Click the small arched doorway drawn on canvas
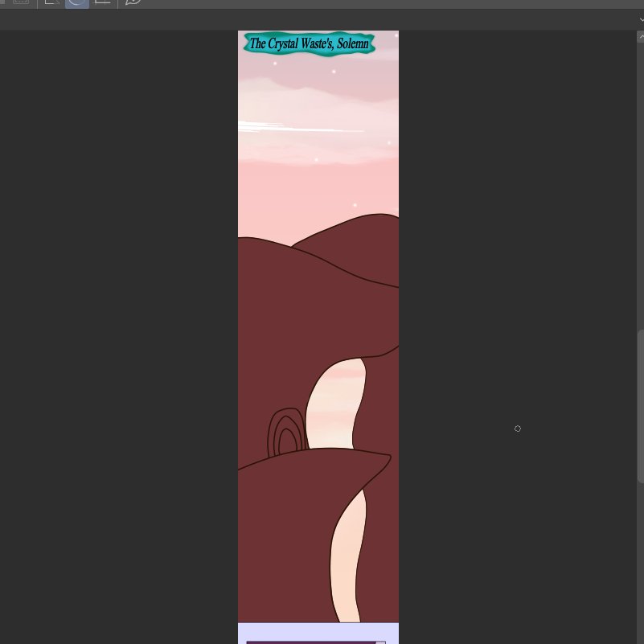644x644 pixels. coord(287,433)
